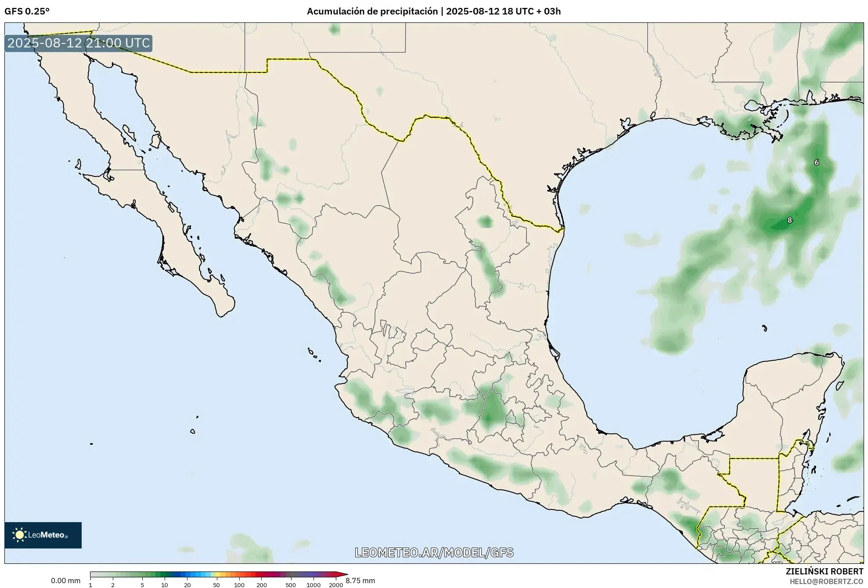Screen dimensions: 868x588
Task: Click the 100 tick label on the scale
Action: click(x=239, y=585)
